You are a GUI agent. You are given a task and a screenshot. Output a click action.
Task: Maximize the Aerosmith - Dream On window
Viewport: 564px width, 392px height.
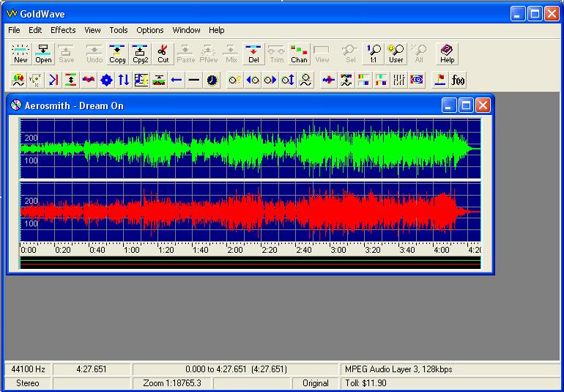pos(466,106)
